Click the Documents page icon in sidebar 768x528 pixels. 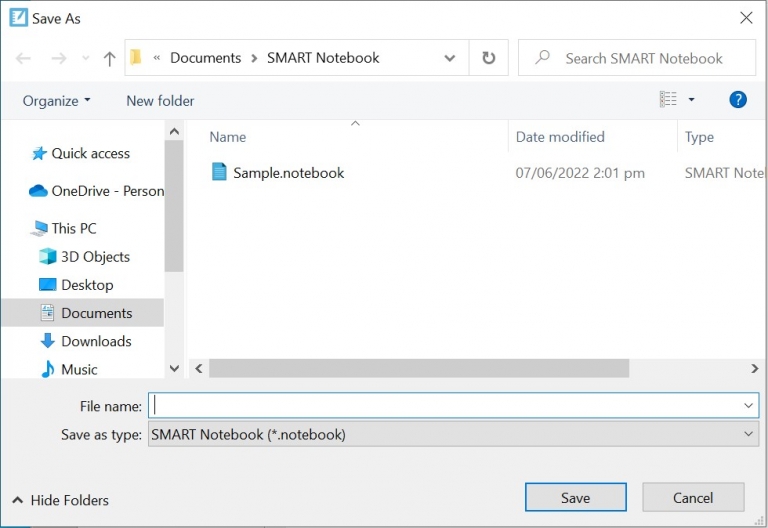pos(48,312)
